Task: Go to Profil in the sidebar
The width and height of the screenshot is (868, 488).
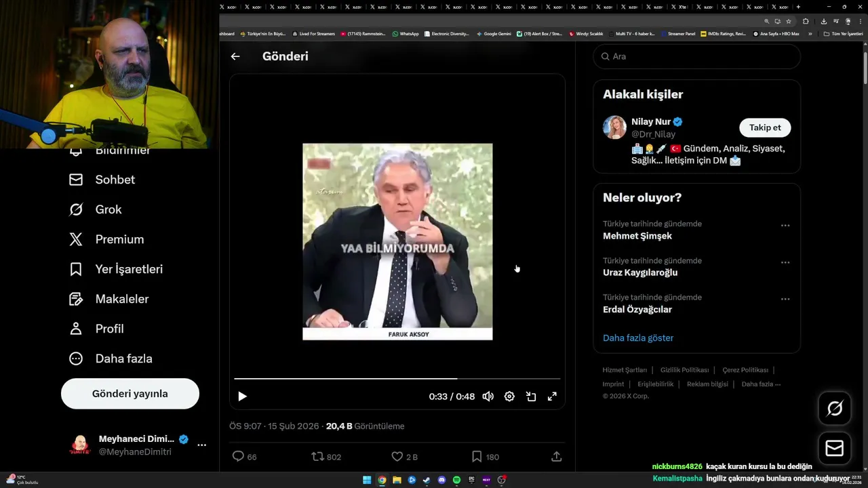Action: pos(96,329)
